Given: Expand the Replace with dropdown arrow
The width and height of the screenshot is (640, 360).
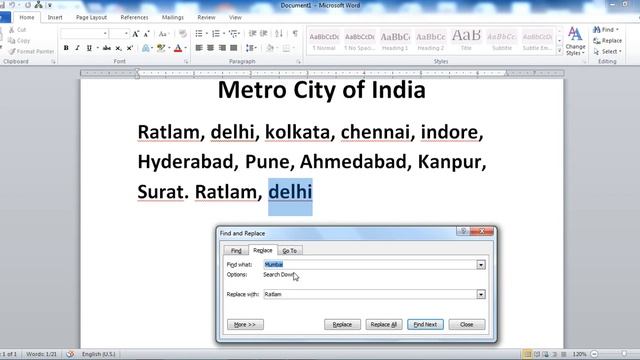Looking at the screenshot, I should point(481,294).
